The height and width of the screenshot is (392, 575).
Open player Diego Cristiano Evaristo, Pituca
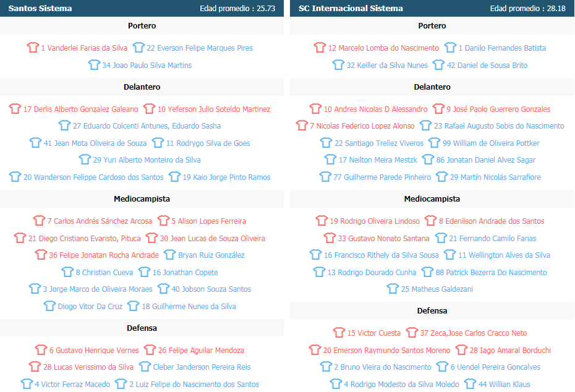pyautogui.click(x=84, y=239)
